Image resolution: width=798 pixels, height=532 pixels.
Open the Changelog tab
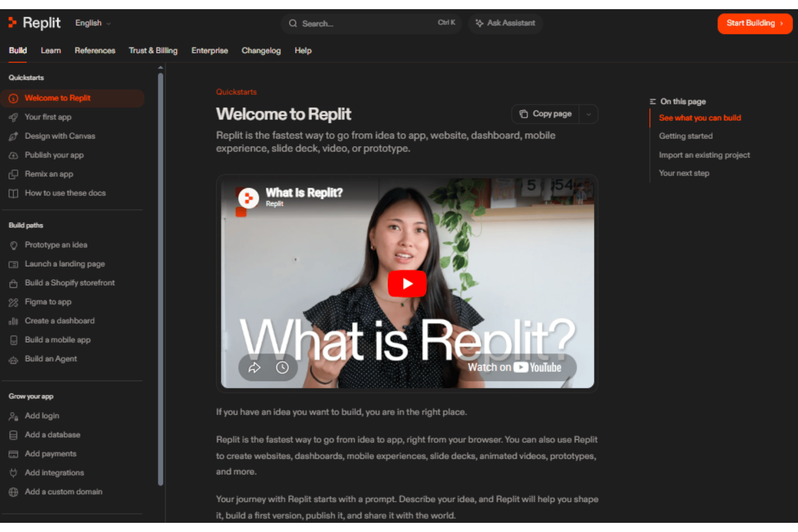[x=261, y=51]
